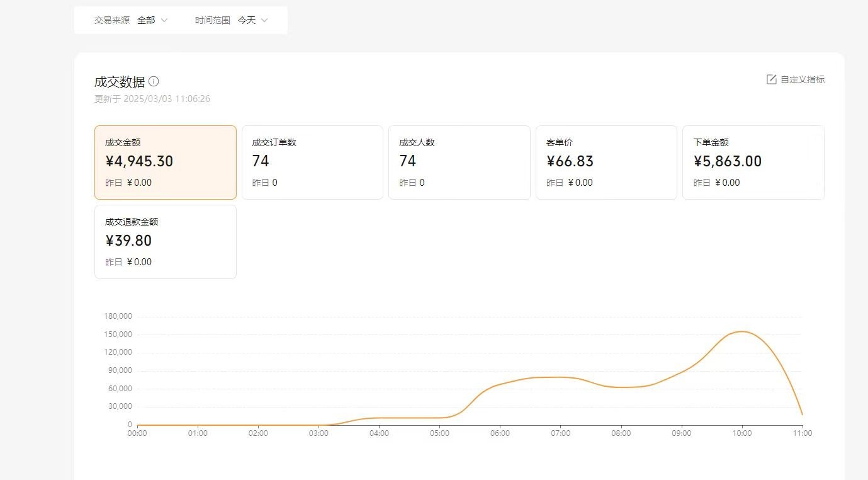Click the edit icon beside 自定义指标
The image size is (868, 480).
(771, 79)
